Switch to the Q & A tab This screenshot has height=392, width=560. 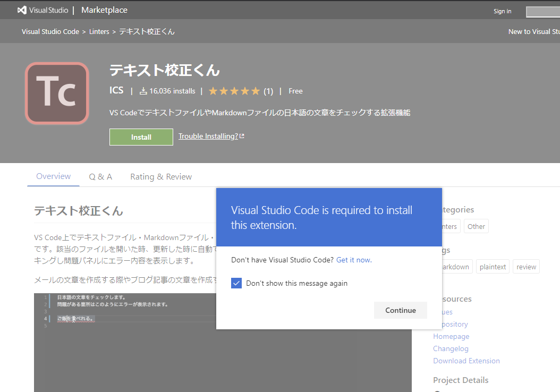click(x=100, y=177)
